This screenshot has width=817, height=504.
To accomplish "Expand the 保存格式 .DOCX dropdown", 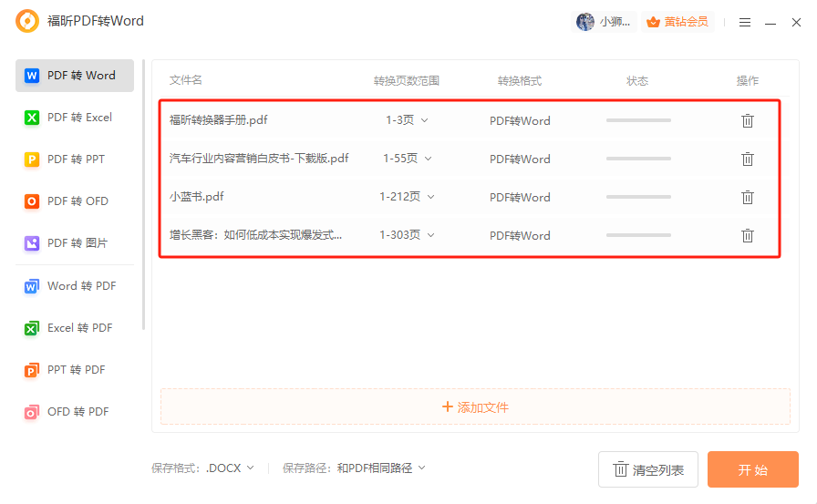I will click(x=230, y=468).
